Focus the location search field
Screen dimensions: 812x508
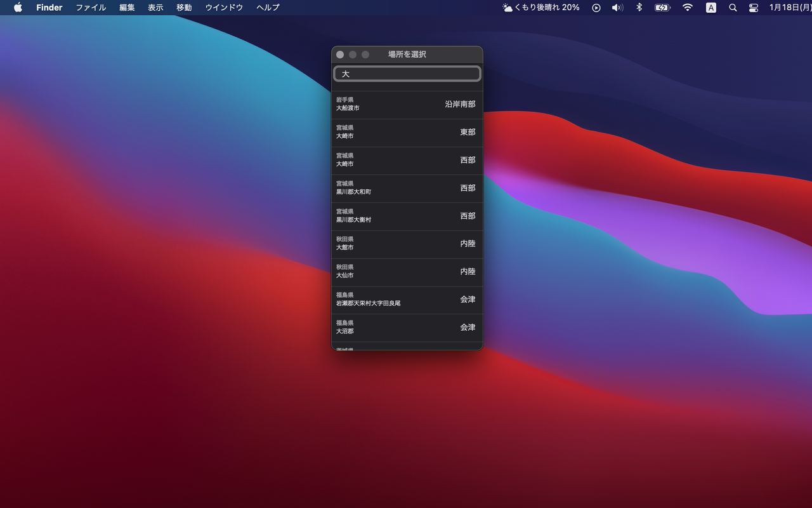(407, 74)
